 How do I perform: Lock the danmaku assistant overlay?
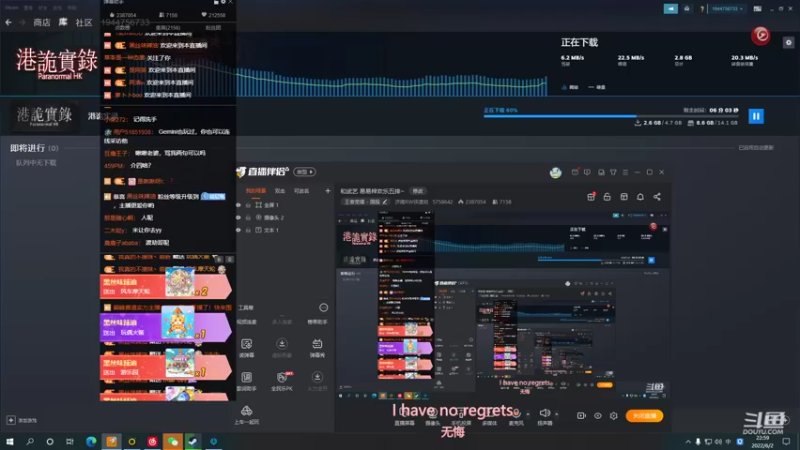pyautogui.click(x=216, y=3)
